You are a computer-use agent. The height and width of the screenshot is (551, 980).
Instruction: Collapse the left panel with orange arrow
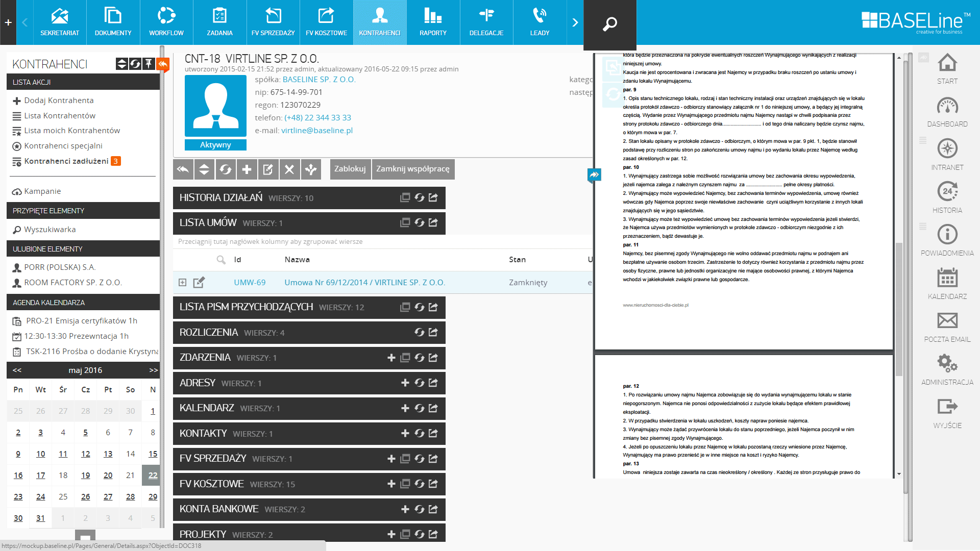163,64
